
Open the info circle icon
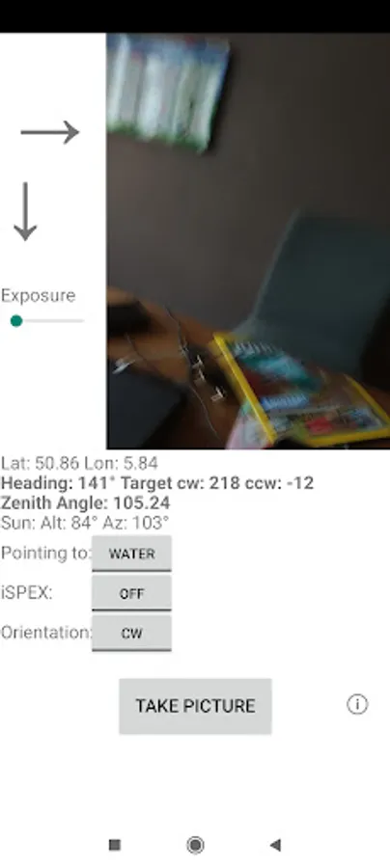[357, 705]
